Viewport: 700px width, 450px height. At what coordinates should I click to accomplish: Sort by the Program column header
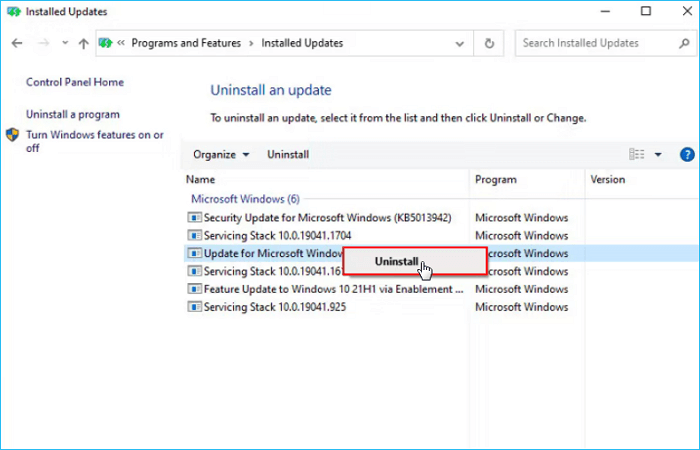tap(496, 179)
